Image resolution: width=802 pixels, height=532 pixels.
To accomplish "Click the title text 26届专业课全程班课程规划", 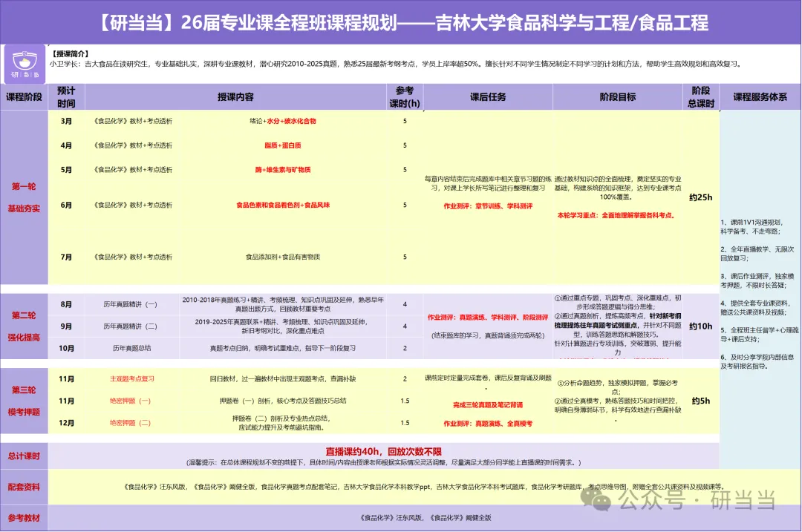I will (289, 22).
